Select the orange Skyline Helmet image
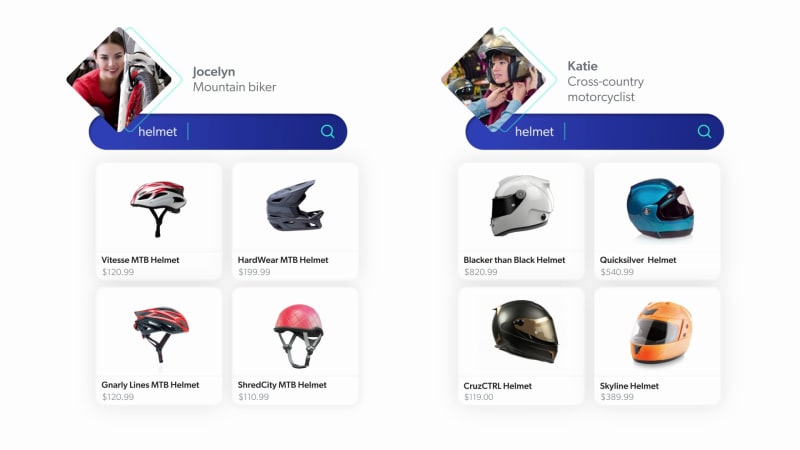The image size is (800, 450). 661,334
